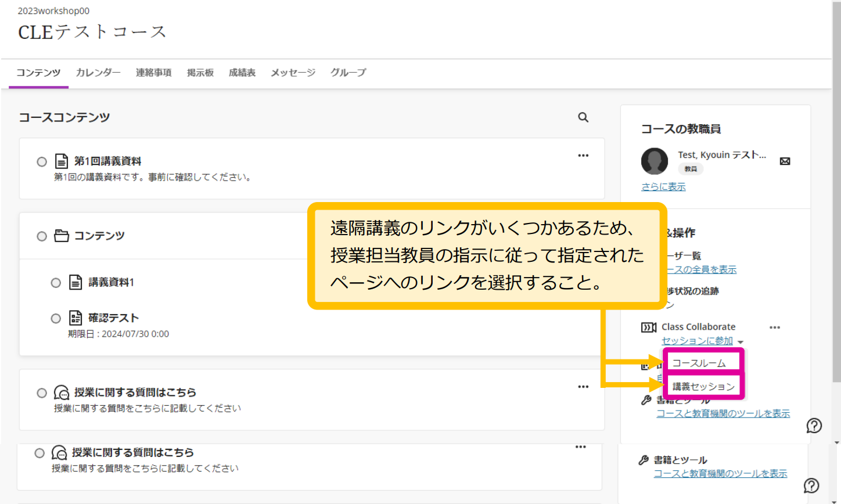Open the 連絡事項 tab
The height and width of the screenshot is (504, 841).
tap(154, 73)
